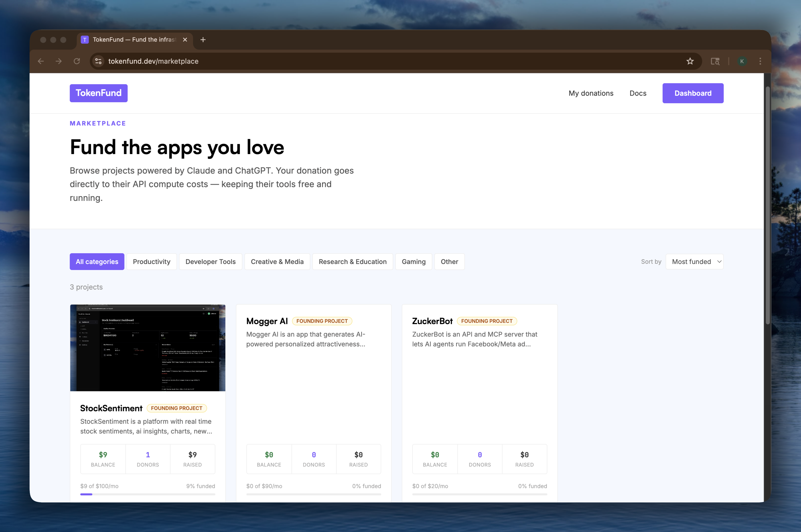This screenshot has width=801, height=532.
Task: Open the browser three-dot menu
Action: click(x=760, y=61)
